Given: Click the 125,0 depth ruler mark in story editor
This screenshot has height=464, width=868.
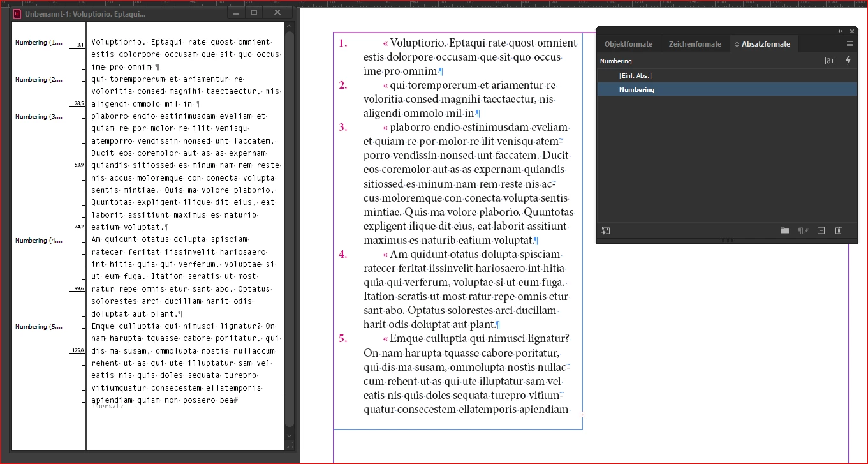Looking at the screenshot, I should tap(78, 350).
